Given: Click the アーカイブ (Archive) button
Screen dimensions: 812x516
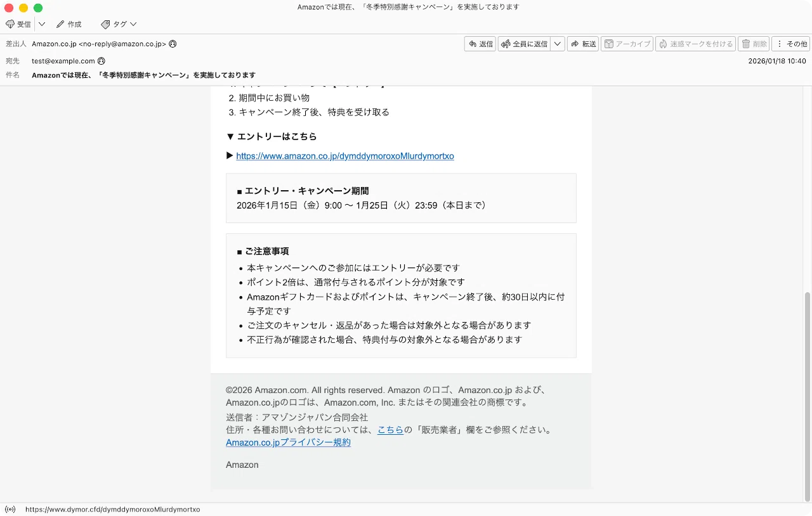Looking at the screenshot, I should point(627,44).
